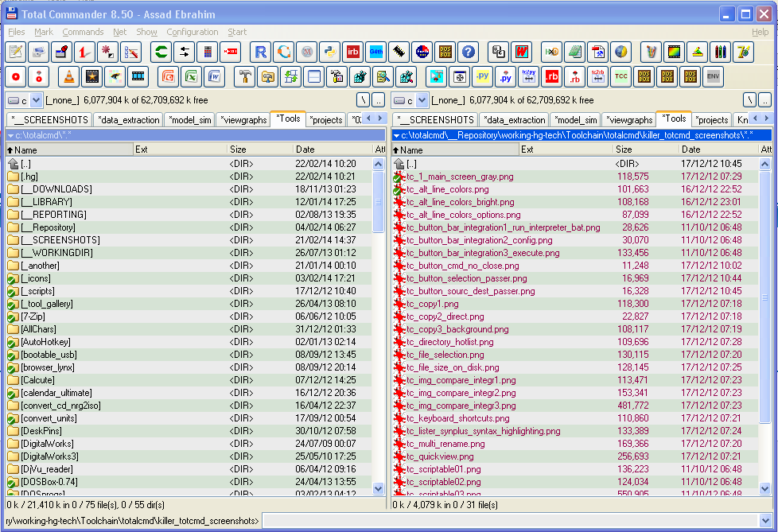Launch the HxD hex editor icon
This screenshot has width=778, height=532.
pyautogui.click(x=552, y=52)
